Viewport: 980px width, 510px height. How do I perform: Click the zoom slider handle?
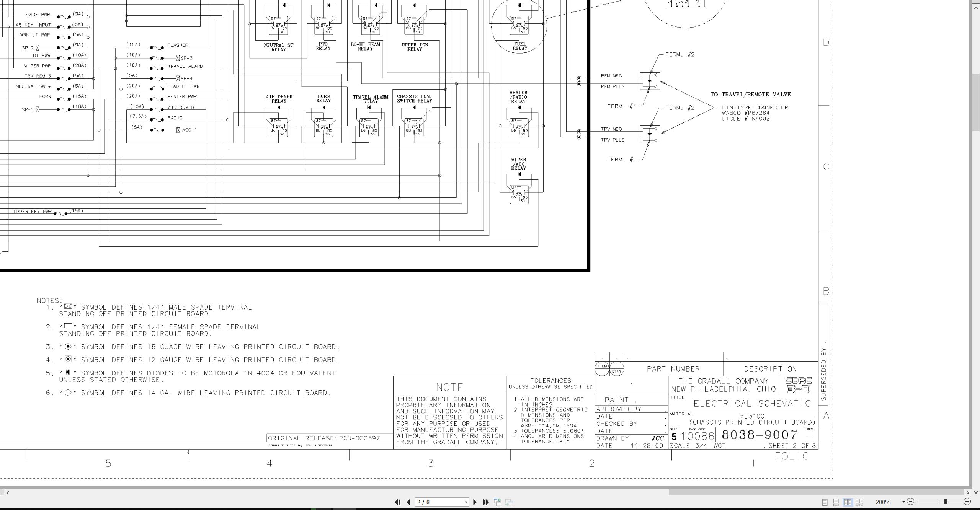click(945, 502)
